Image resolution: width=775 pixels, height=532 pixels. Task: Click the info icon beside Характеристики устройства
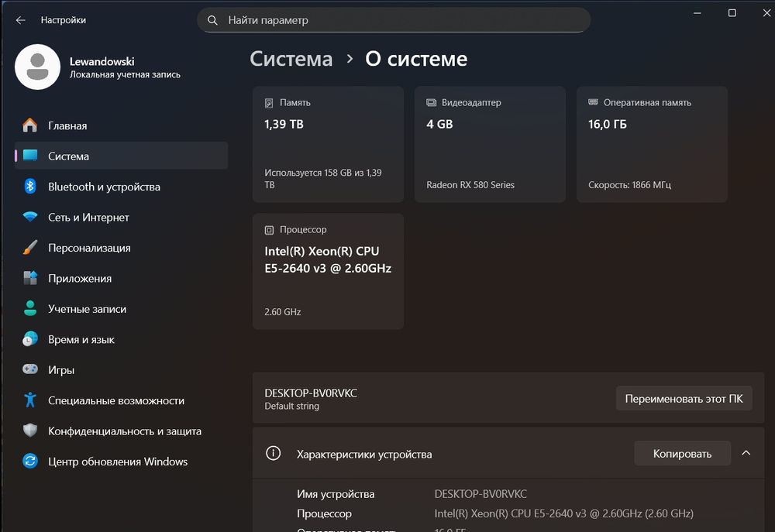[273, 453]
